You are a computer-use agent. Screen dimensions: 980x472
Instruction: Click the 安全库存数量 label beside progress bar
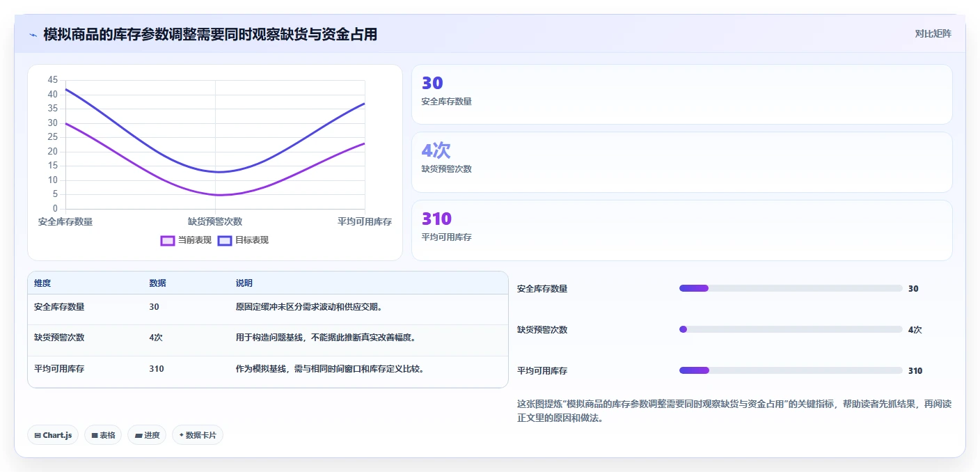pos(542,288)
